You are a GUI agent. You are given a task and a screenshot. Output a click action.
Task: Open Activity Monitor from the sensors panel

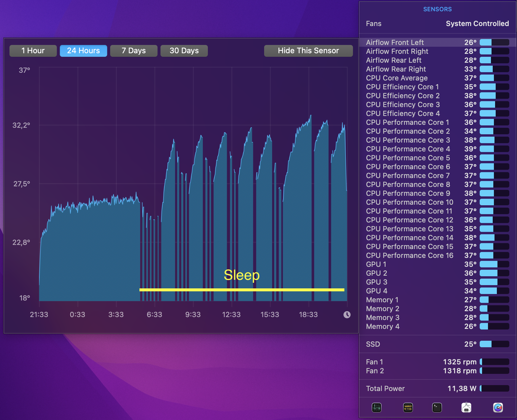[x=376, y=408]
